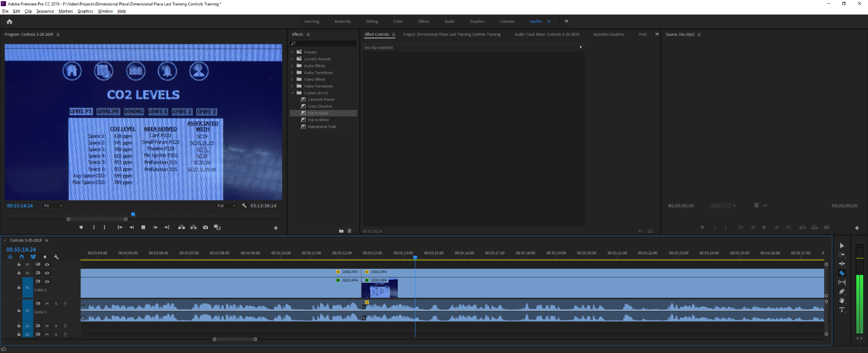Pick the Type tool
868x353 pixels.
pos(842,310)
